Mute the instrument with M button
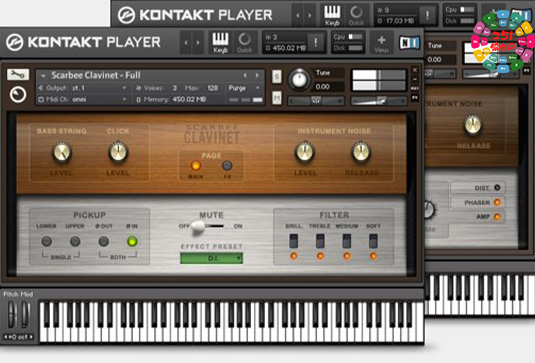535x363 pixels. [277, 98]
